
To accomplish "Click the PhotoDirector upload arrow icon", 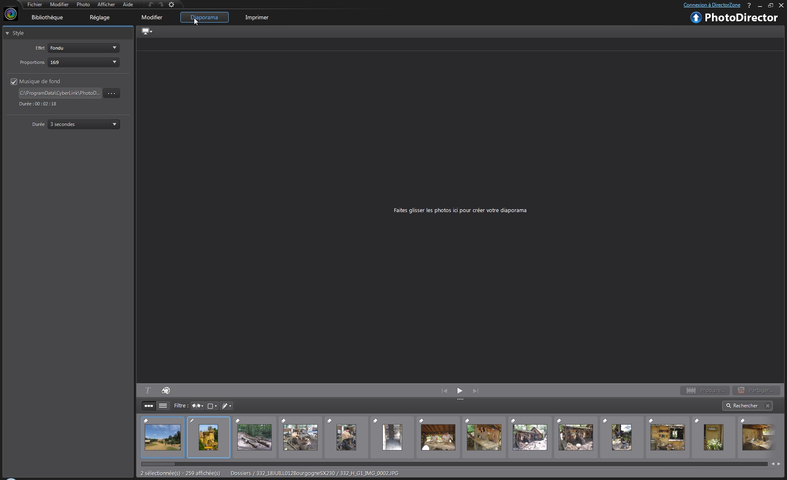I will [x=696, y=17].
